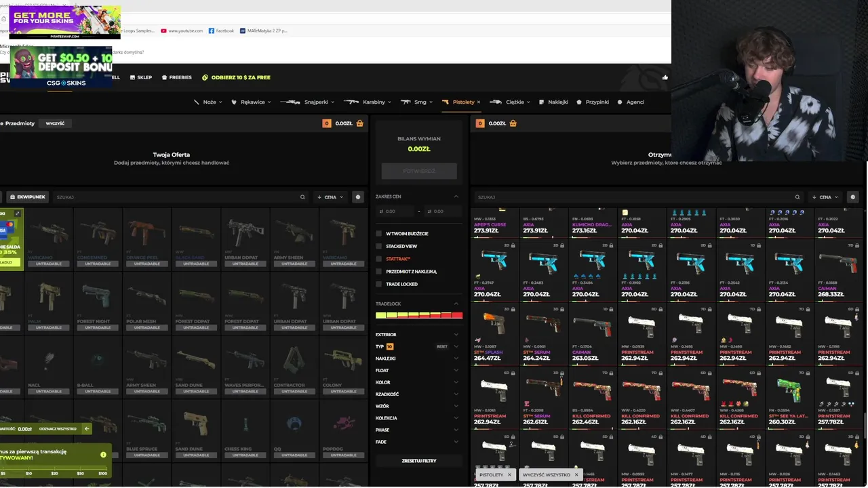
Task: Select the ST See Ya Later 260.30zł
Action: [789, 397]
